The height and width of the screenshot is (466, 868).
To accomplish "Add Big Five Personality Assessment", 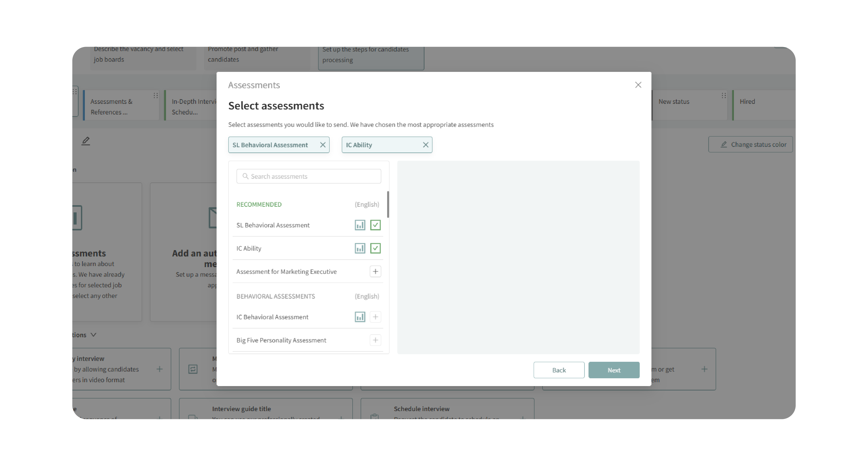I will coord(375,340).
